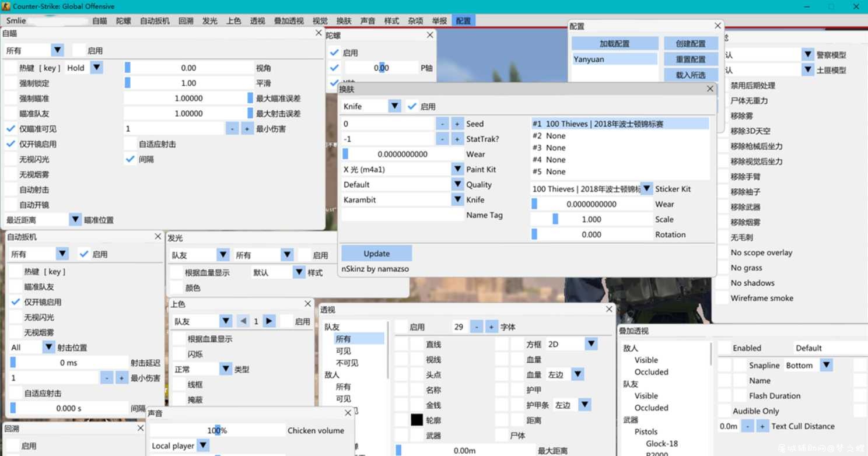868x456 pixels.
Task: Increase Seed value with plus button
Action: pyautogui.click(x=457, y=124)
